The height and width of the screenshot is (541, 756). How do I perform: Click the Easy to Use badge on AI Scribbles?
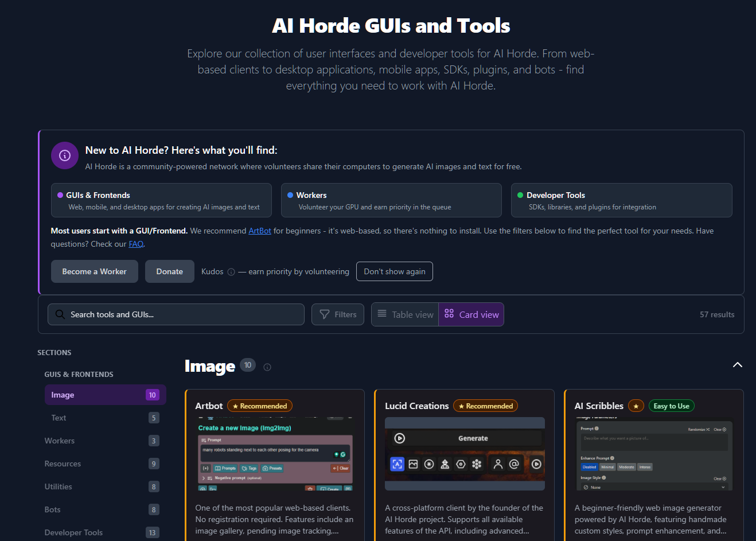(671, 406)
